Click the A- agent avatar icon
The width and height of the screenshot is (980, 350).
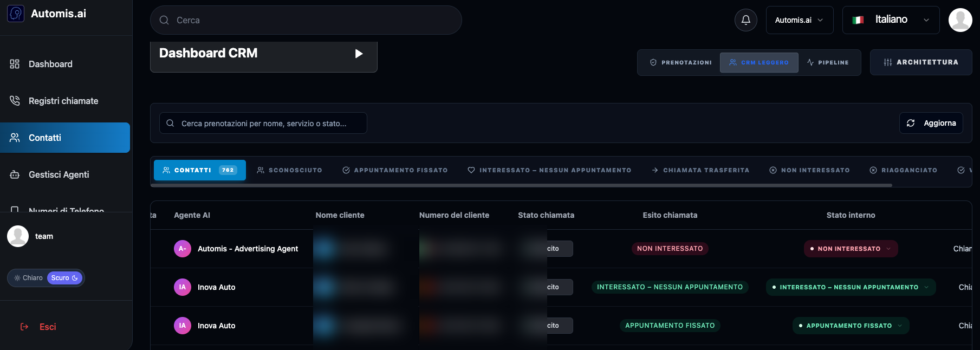pos(183,249)
